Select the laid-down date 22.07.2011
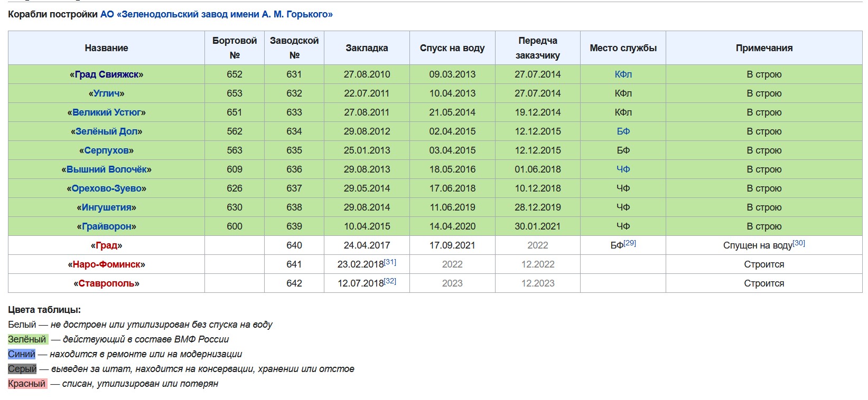 367,93
